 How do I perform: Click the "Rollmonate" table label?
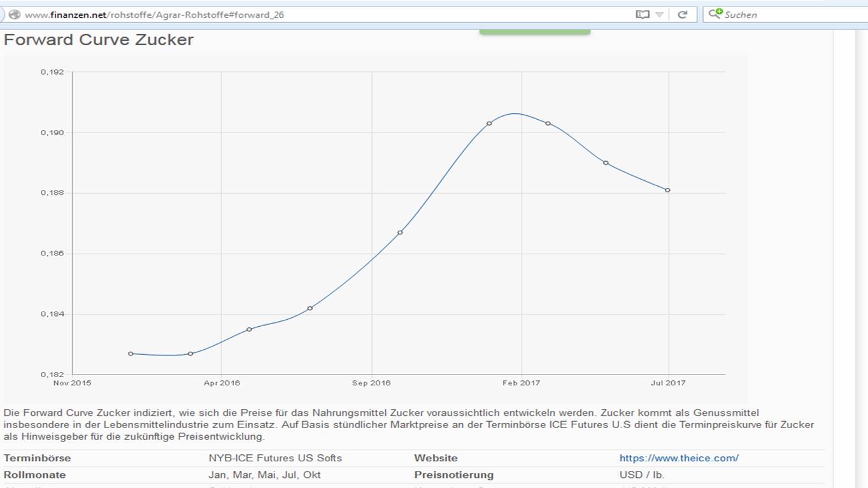pos(34,475)
